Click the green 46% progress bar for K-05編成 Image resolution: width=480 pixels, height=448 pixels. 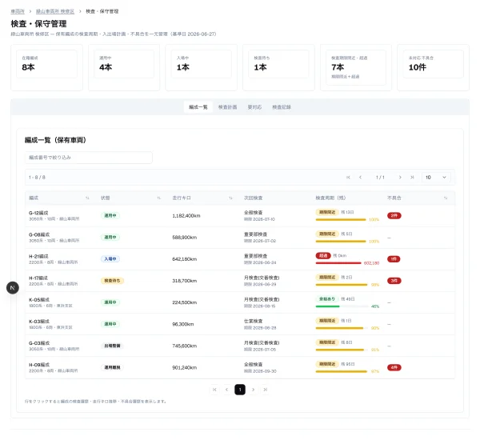click(x=342, y=306)
